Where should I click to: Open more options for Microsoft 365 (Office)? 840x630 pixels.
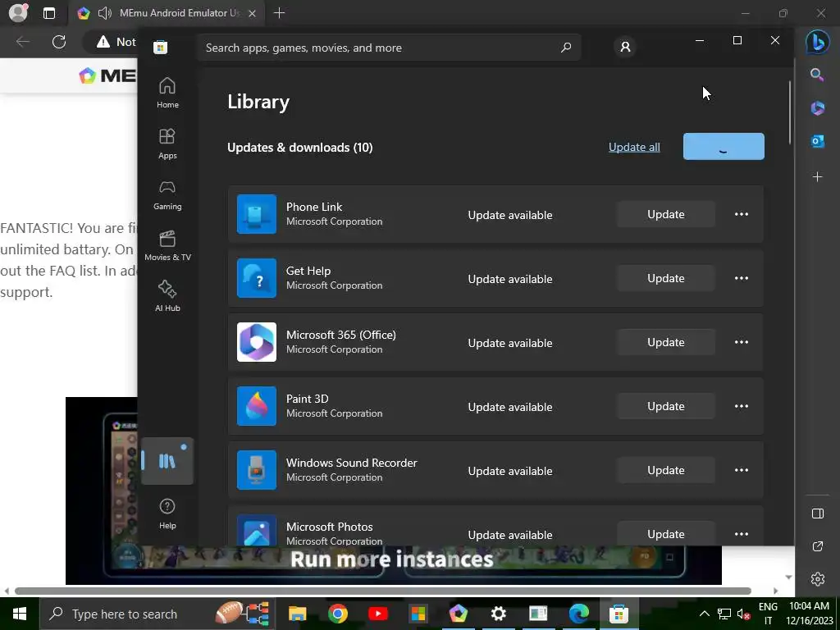pos(742,342)
